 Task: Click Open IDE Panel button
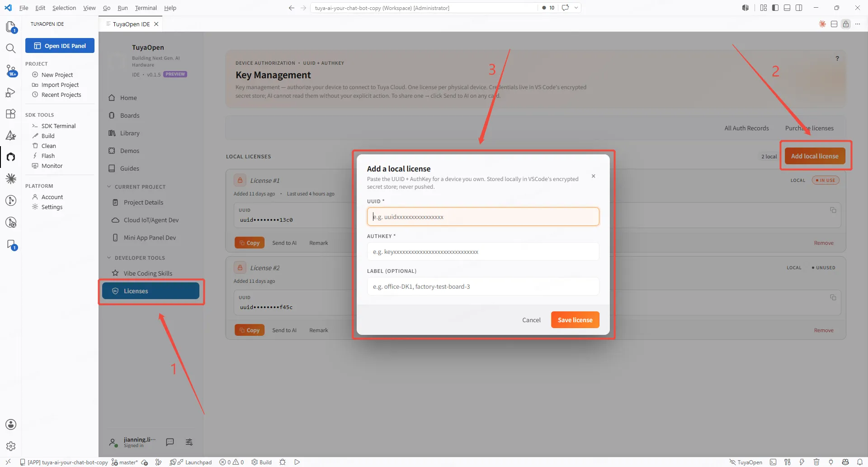point(60,46)
